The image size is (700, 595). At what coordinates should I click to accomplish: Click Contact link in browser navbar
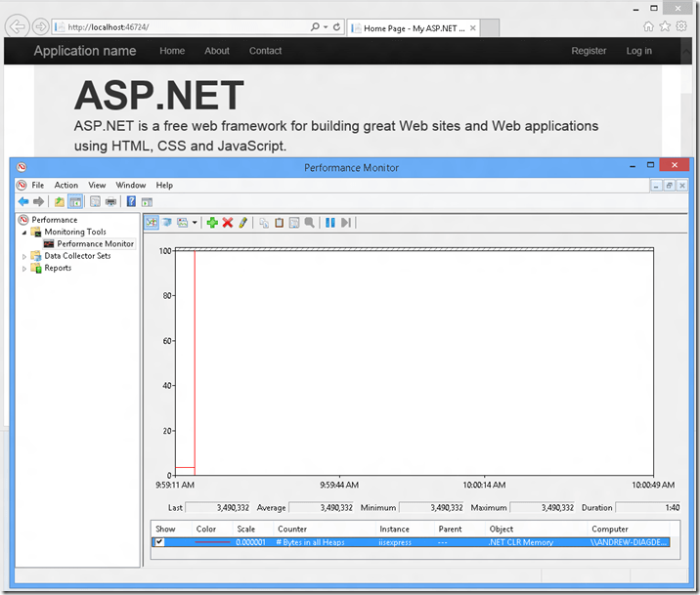[x=265, y=51]
